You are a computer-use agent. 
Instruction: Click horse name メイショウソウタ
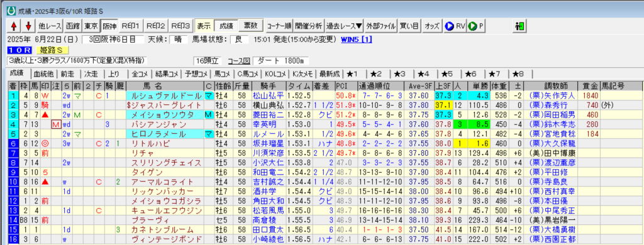point(163,114)
